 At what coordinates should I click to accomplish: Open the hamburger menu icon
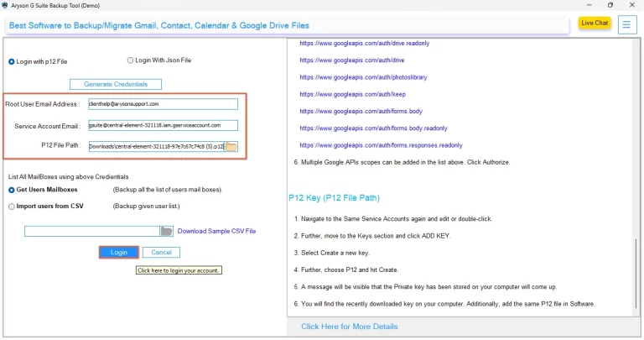(x=626, y=25)
